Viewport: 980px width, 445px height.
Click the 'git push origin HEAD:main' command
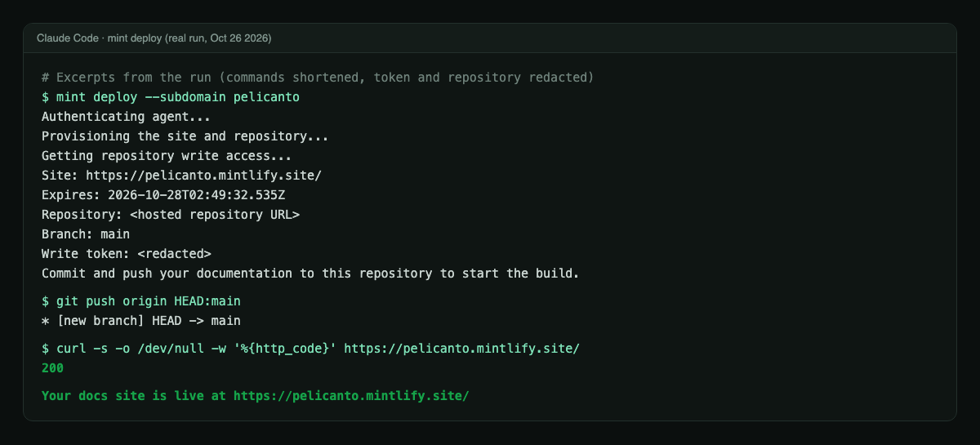(141, 301)
